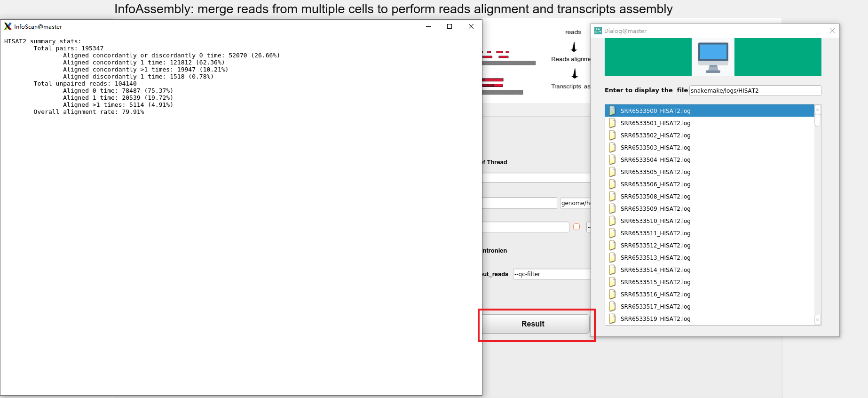Click the Result button
868x398 pixels.
coord(536,324)
